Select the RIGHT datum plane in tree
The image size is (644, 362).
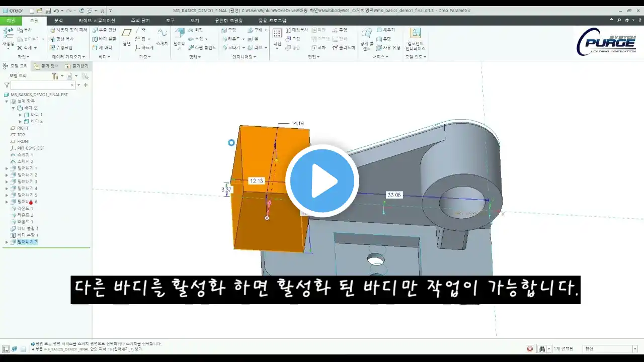click(20, 128)
